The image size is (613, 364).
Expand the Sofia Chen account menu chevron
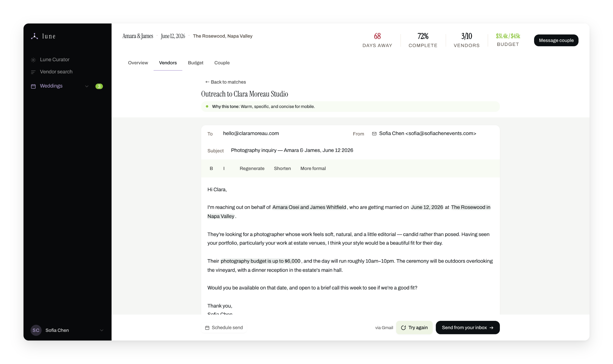pyautogui.click(x=102, y=330)
